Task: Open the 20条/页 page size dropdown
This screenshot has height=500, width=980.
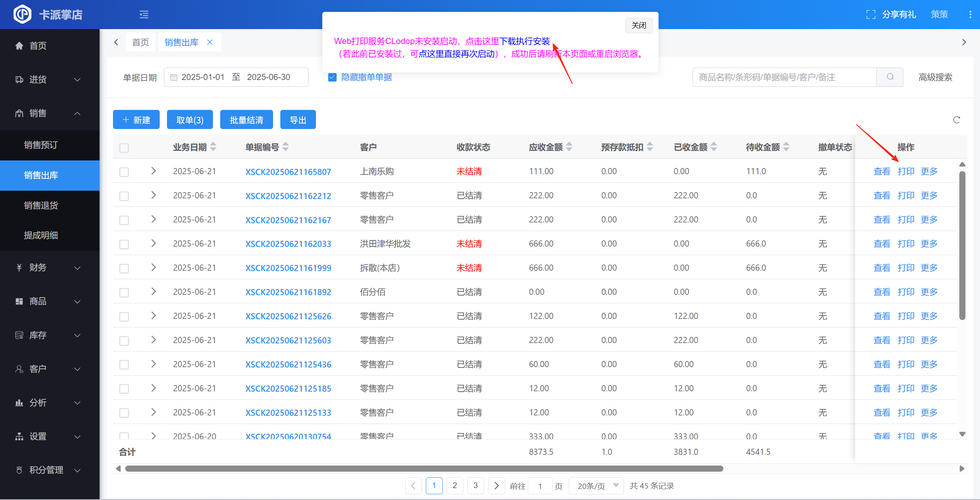Action: pos(596,485)
